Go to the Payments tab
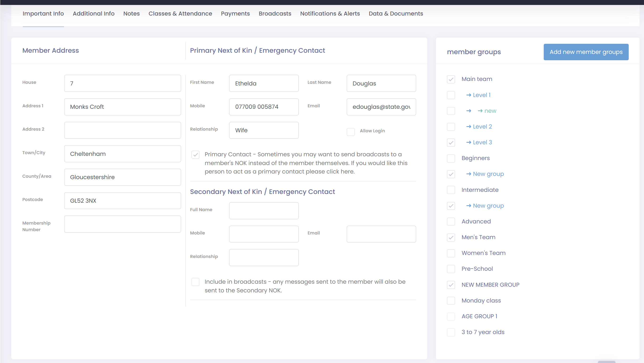Screen dimensions: 644x363 [x=235, y=13]
